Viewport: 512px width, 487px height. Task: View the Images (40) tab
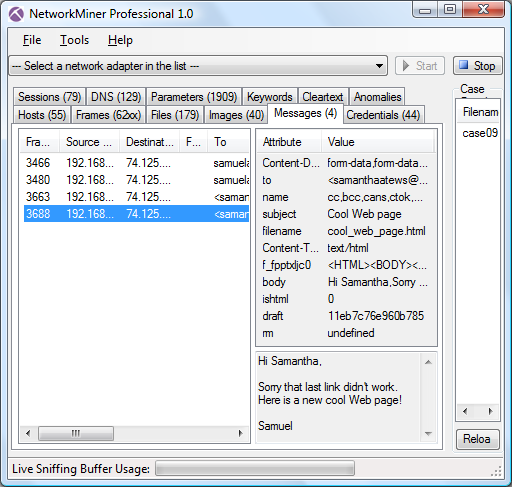click(236, 115)
